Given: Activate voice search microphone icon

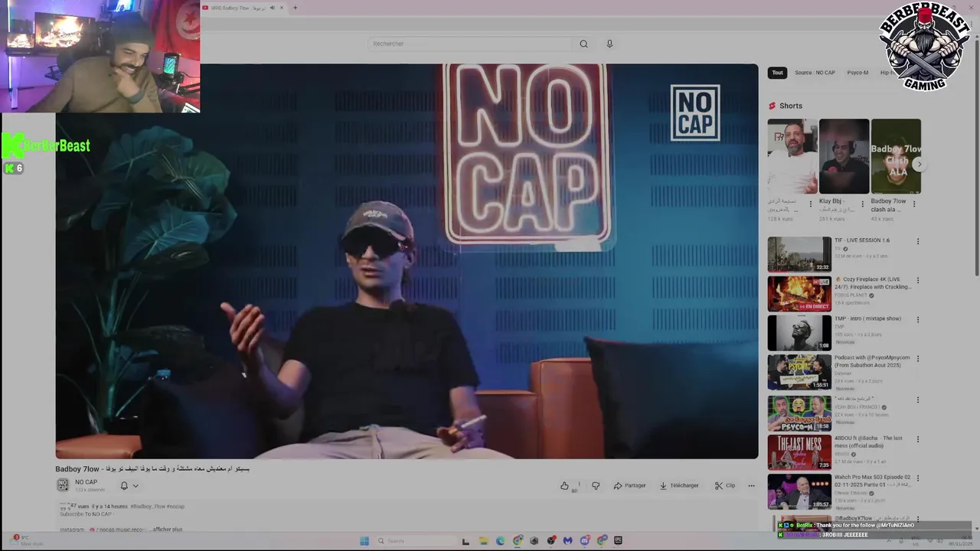Looking at the screenshot, I should (x=609, y=44).
